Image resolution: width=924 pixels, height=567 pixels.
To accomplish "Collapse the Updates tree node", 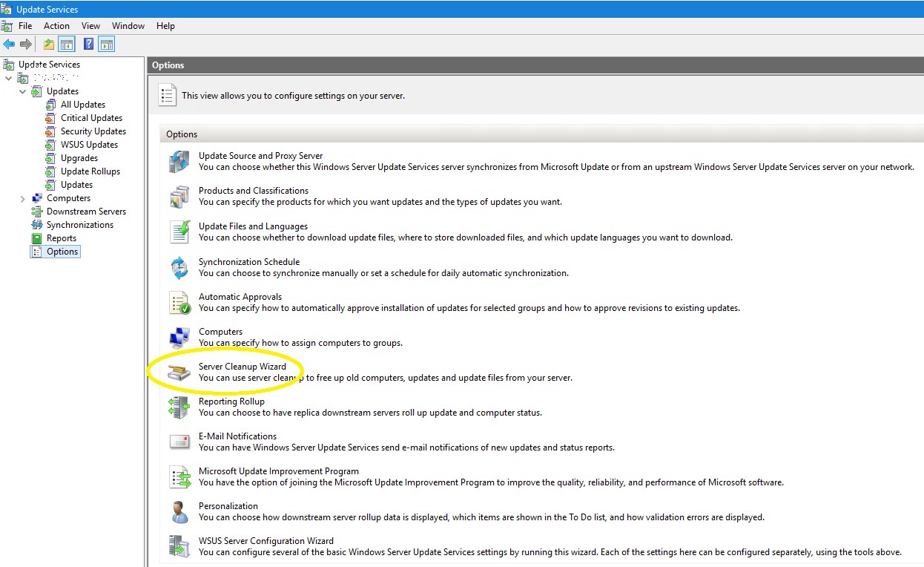I will point(22,91).
